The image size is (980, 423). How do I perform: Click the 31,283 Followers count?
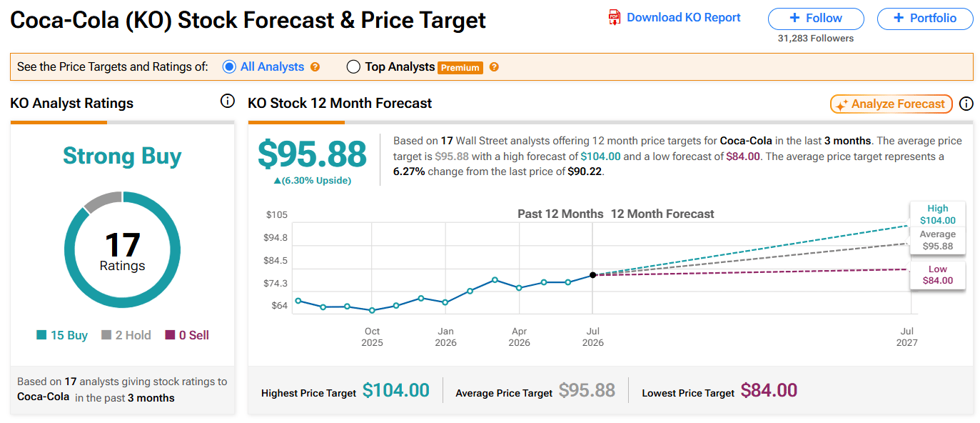point(816,39)
